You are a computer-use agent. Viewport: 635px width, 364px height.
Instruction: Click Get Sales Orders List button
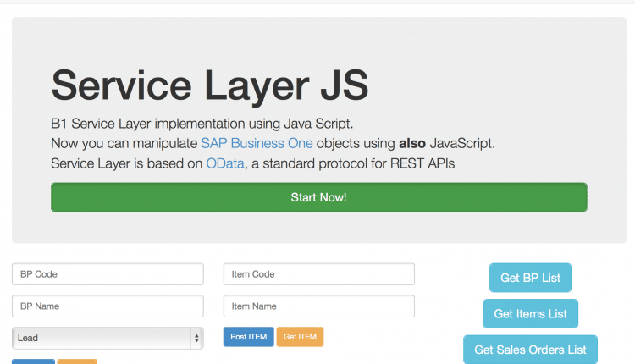(530, 350)
